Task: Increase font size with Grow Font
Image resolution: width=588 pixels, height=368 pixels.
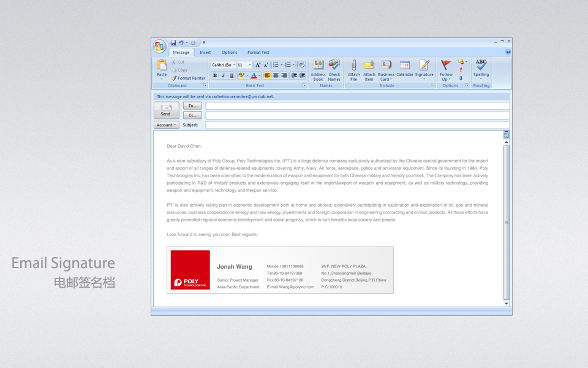Action: tap(258, 65)
